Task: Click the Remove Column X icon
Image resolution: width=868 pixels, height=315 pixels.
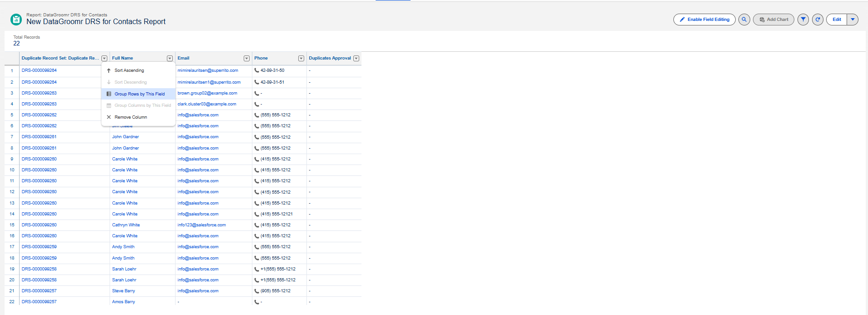Action: (x=109, y=117)
